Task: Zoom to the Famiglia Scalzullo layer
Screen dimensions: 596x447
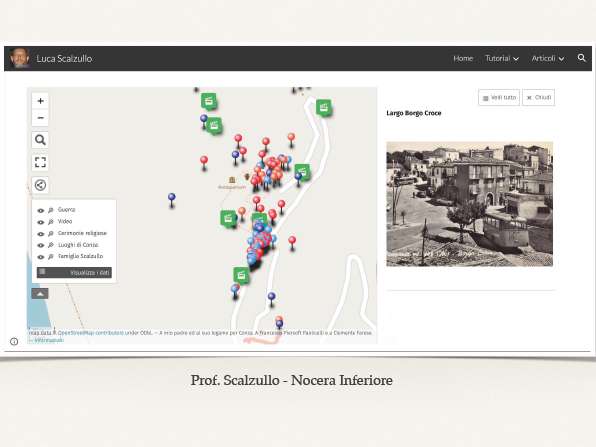Action: pyautogui.click(x=51, y=257)
